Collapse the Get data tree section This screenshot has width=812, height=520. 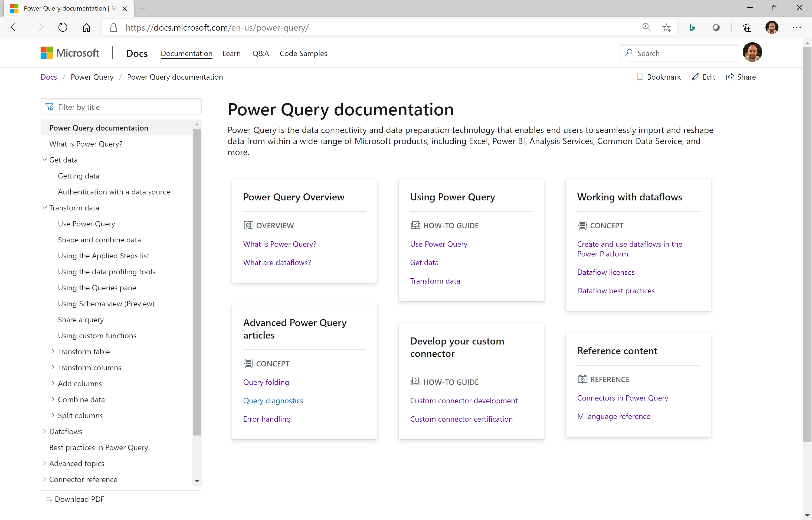pos(45,160)
